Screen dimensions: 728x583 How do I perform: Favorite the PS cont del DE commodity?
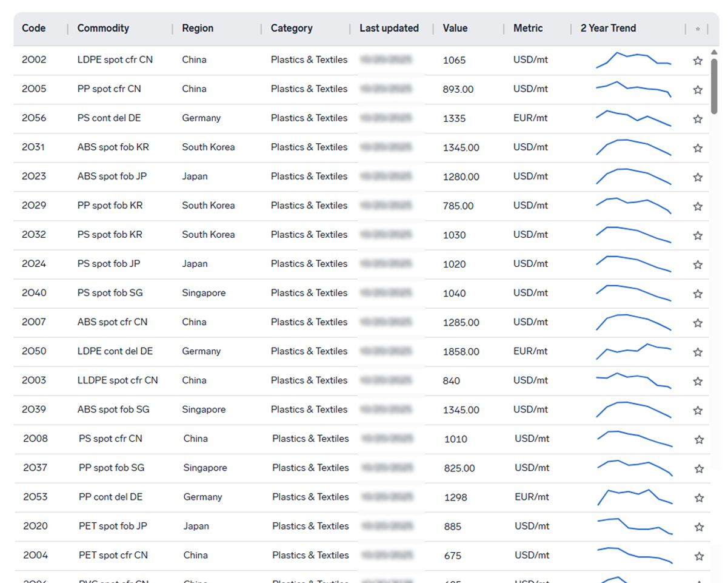(698, 119)
